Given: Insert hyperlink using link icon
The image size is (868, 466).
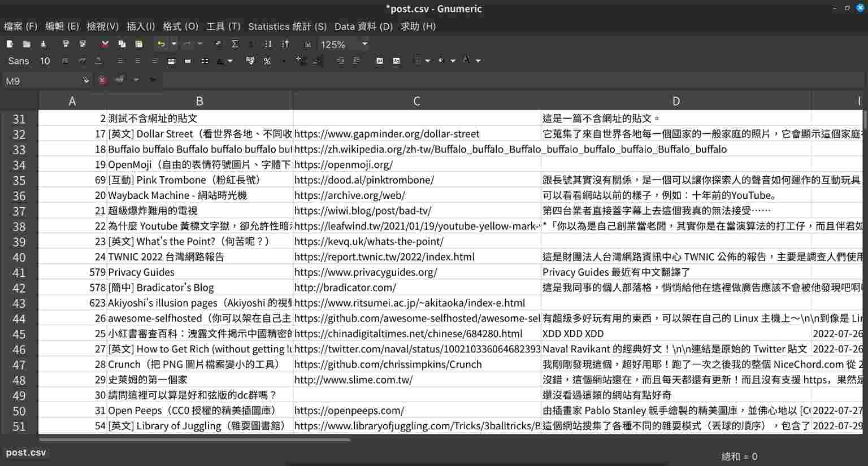Looking at the screenshot, I should coord(218,44).
